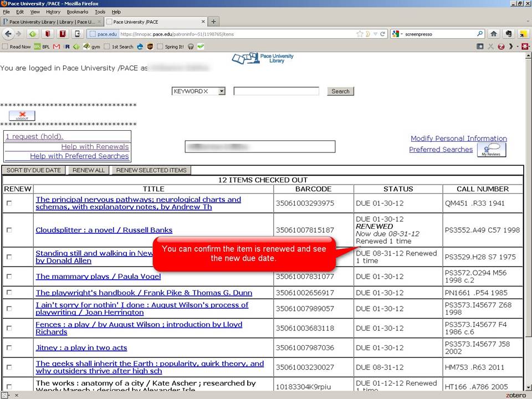Click the Pace University Library logo
This screenshot has height=399, width=532.
(263, 58)
